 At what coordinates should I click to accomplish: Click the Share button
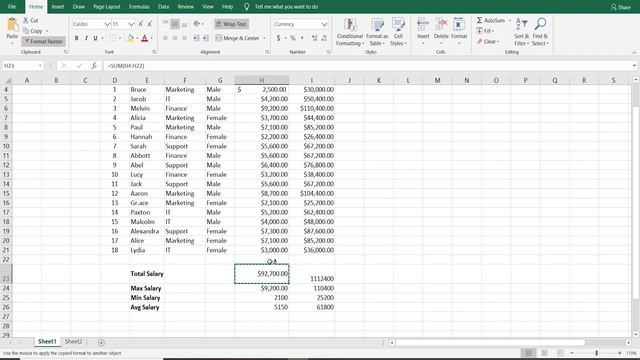(x=620, y=7)
